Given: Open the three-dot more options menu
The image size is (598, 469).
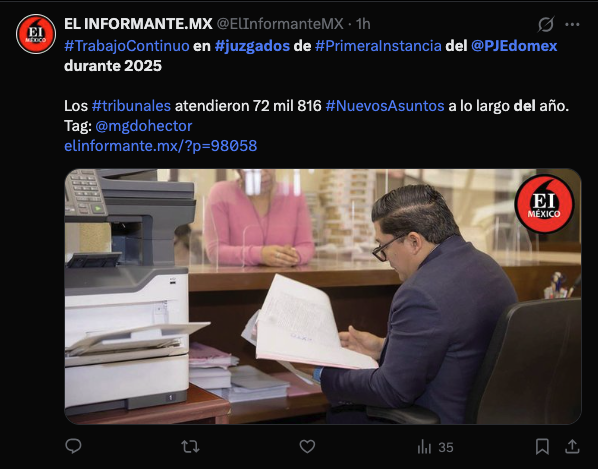Looking at the screenshot, I should (572, 24).
